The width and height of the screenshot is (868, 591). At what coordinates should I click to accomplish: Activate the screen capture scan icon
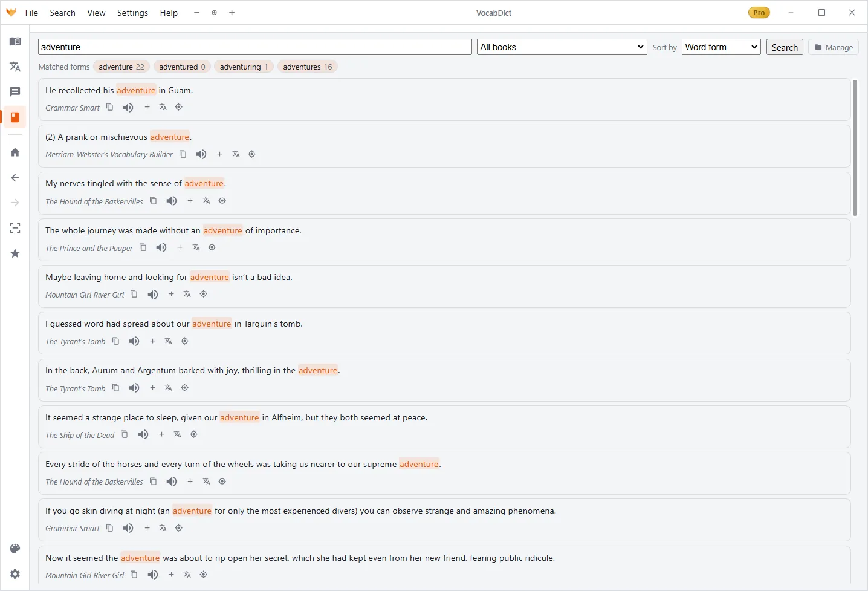click(15, 228)
